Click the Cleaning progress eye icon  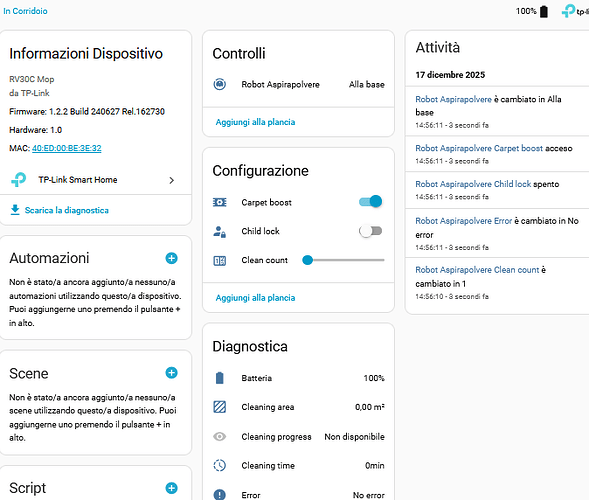220,437
